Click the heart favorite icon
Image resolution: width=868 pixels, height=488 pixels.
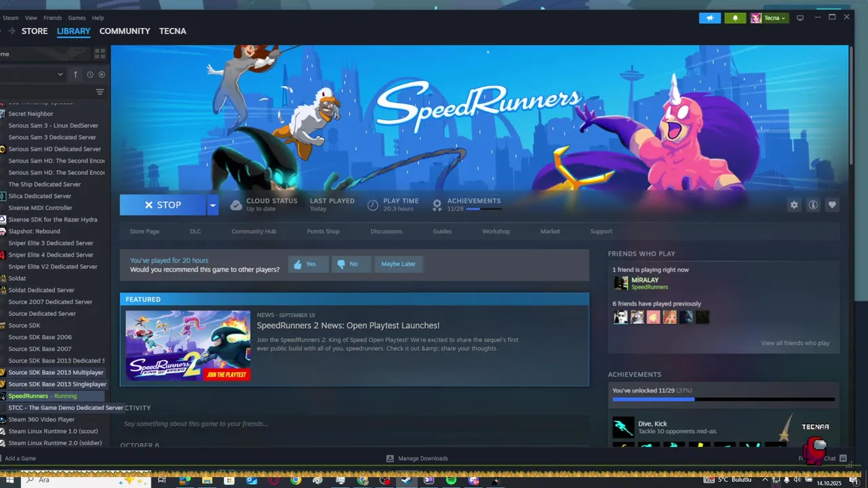[832, 205]
